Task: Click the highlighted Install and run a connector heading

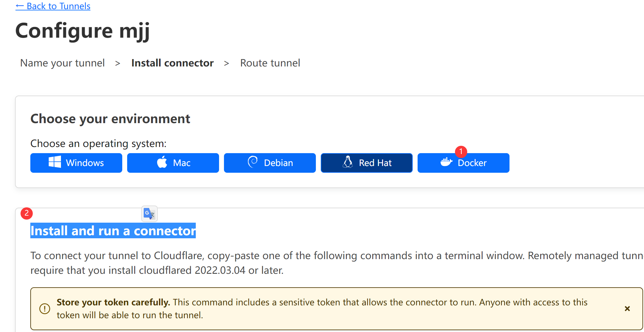Action: [113, 231]
